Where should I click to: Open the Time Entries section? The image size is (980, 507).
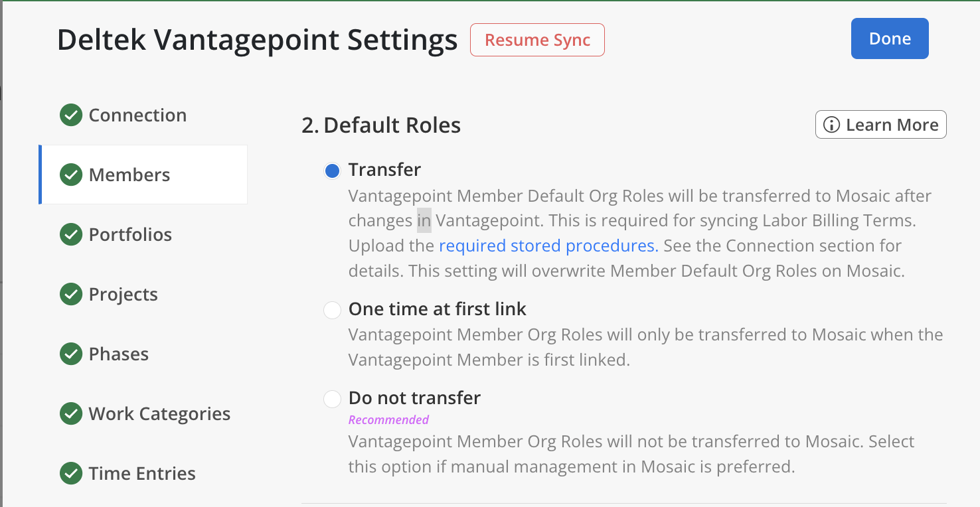(x=142, y=474)
